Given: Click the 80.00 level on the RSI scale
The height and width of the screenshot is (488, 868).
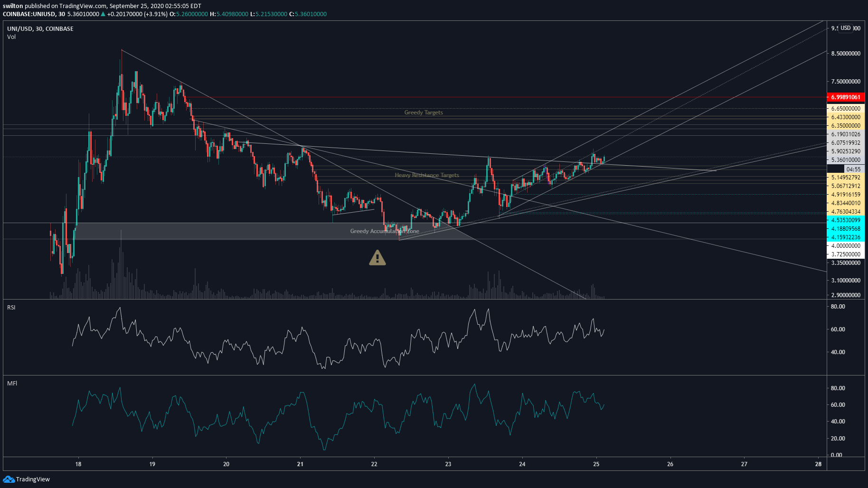Looking at the screenshot, I should point(838,307).
